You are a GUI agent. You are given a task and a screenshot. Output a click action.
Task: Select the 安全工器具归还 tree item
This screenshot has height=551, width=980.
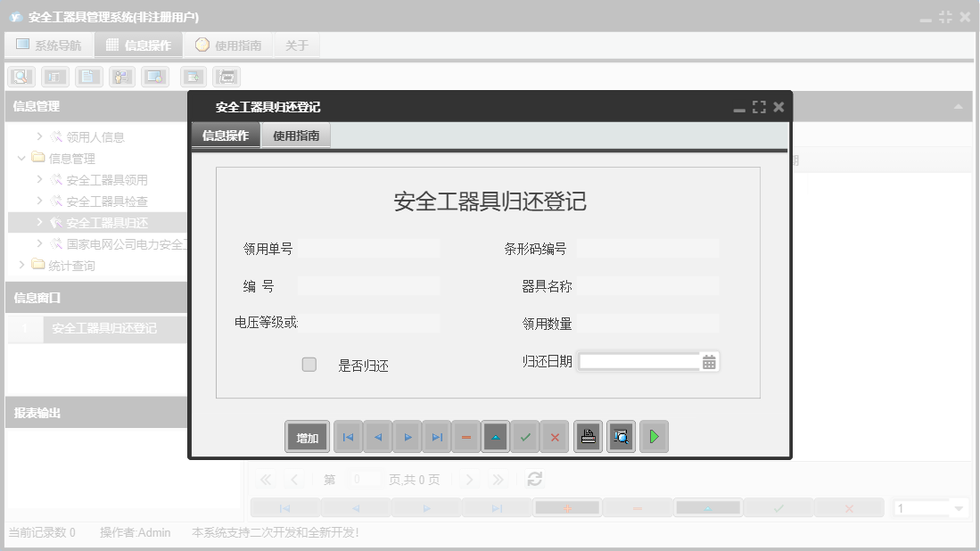[98, 222]
